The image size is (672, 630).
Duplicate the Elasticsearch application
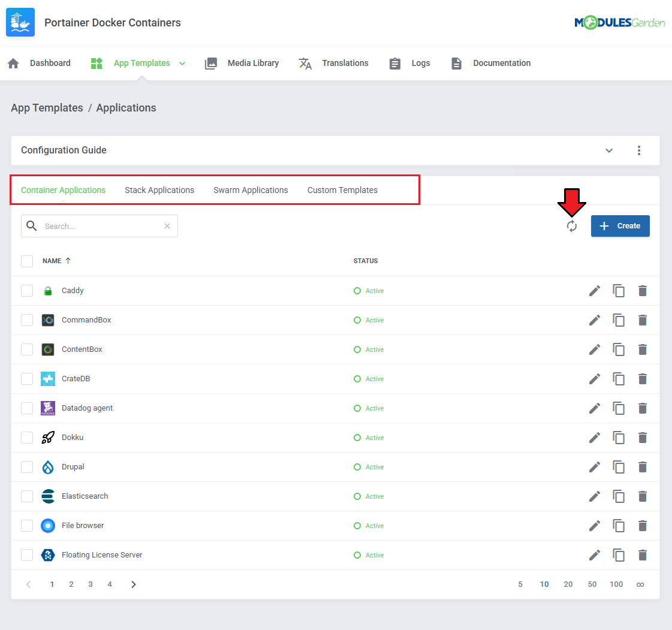click(619, 496)
